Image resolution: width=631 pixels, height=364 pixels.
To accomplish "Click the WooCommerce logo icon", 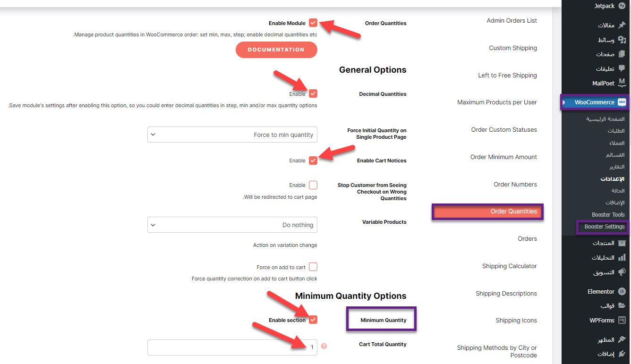I will tap(622, 102).
